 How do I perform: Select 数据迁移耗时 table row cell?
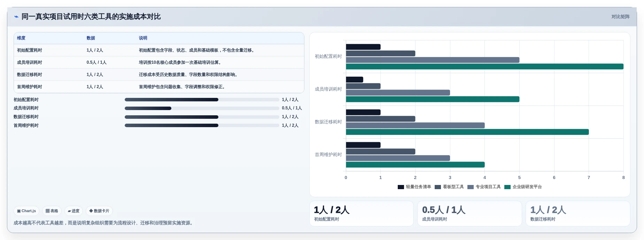point(30,75)
